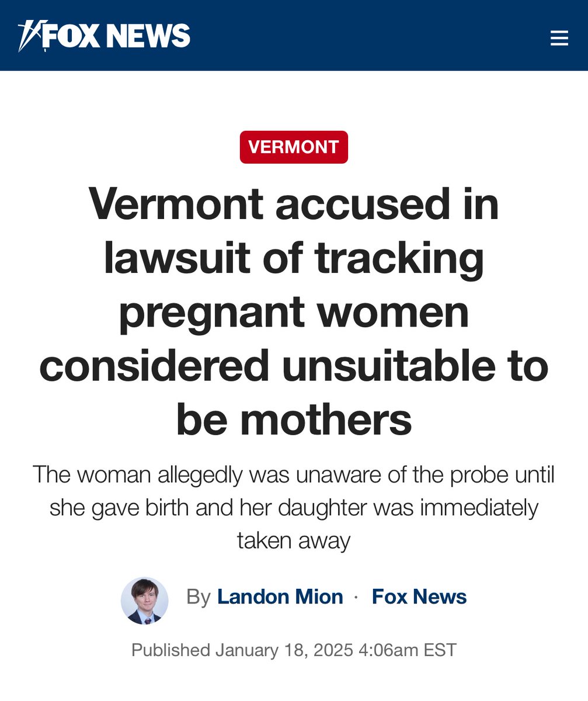Image resolution: width=588 pixels, height=701 pixels.
Task: Click the published date and time
Action: click(x=294, y=650)
